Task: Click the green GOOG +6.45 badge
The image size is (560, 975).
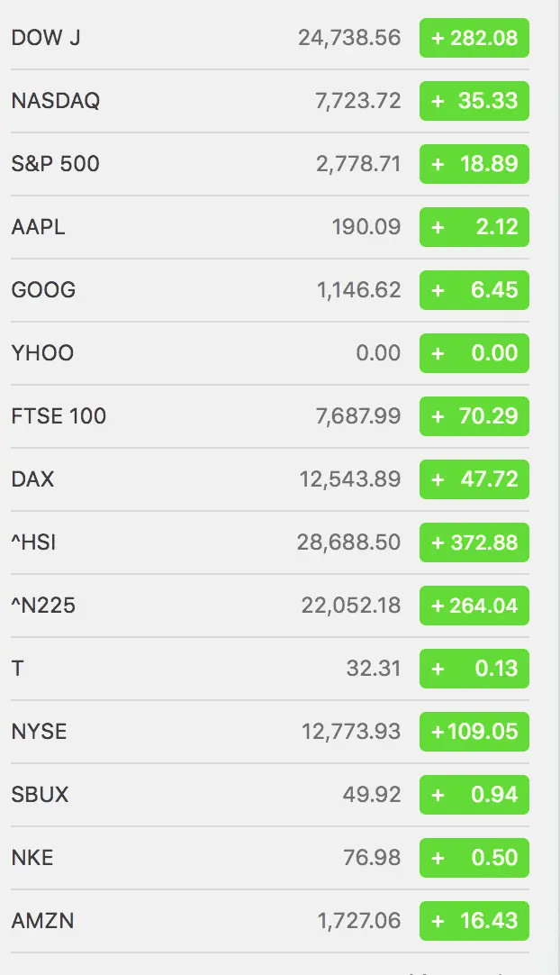Action: (x=474, y=290)
